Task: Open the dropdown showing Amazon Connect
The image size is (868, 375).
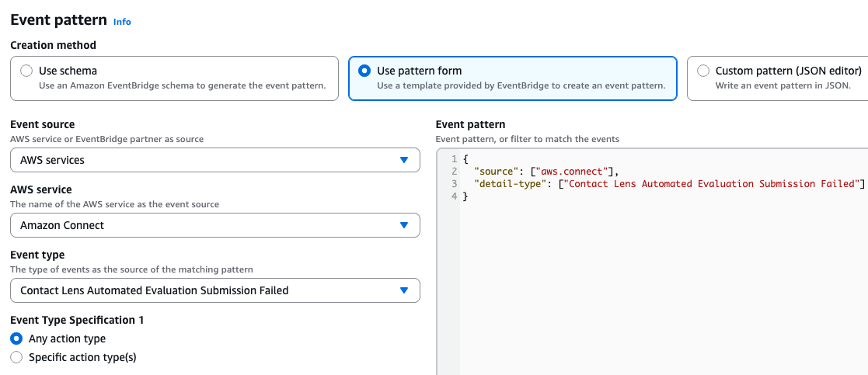Action: [x=214, y=225]
